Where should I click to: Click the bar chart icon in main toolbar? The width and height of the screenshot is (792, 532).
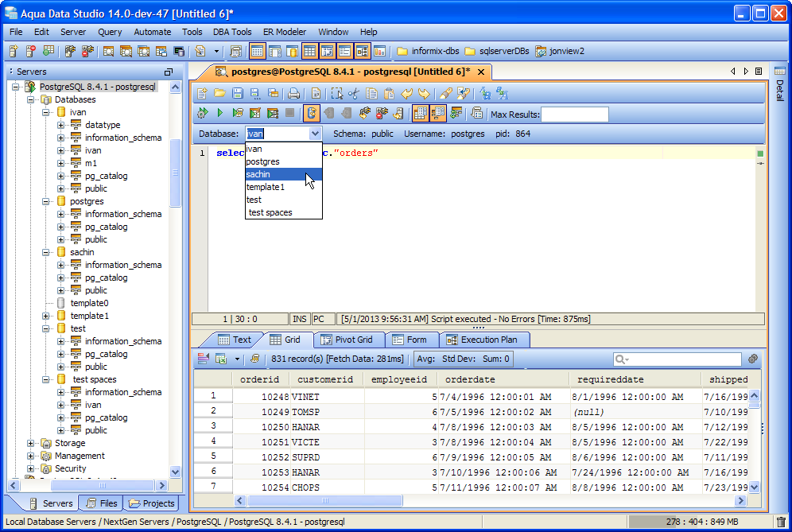click(x=379, y=51)
